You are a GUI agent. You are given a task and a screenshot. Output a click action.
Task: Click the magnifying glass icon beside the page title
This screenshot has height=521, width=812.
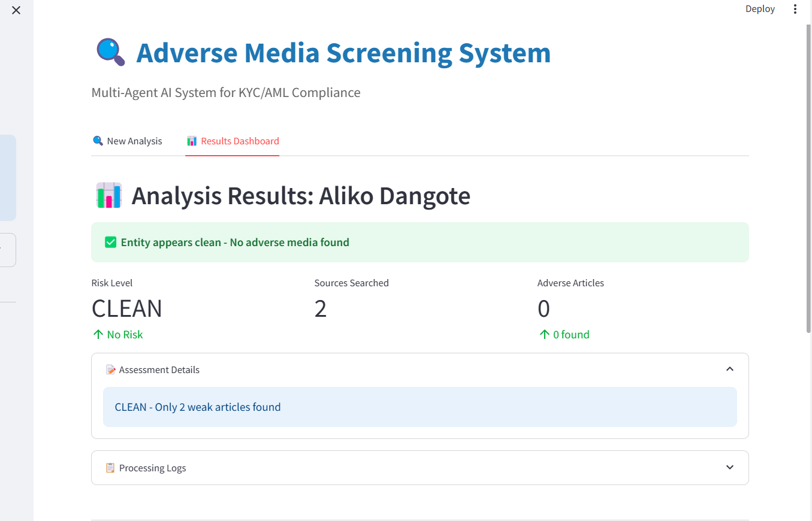click(x=110, y=52)
